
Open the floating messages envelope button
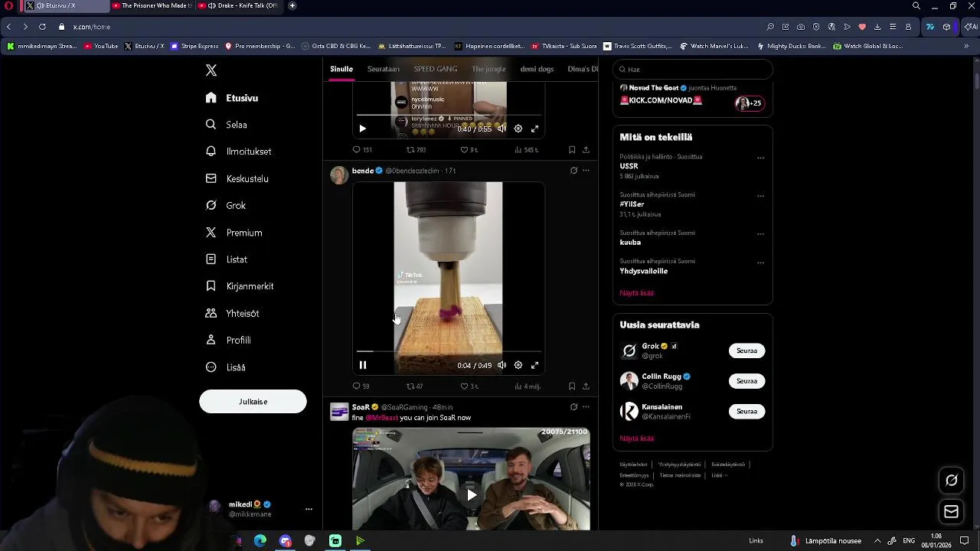[952, 511]
